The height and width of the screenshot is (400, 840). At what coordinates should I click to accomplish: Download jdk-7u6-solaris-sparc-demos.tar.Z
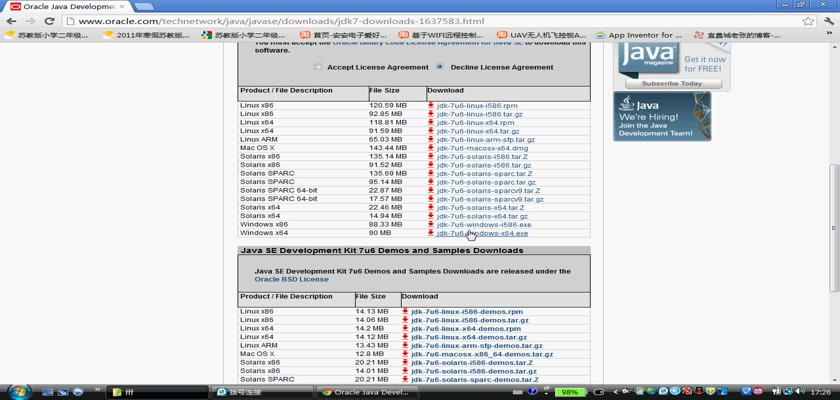[x=475, y=380]
